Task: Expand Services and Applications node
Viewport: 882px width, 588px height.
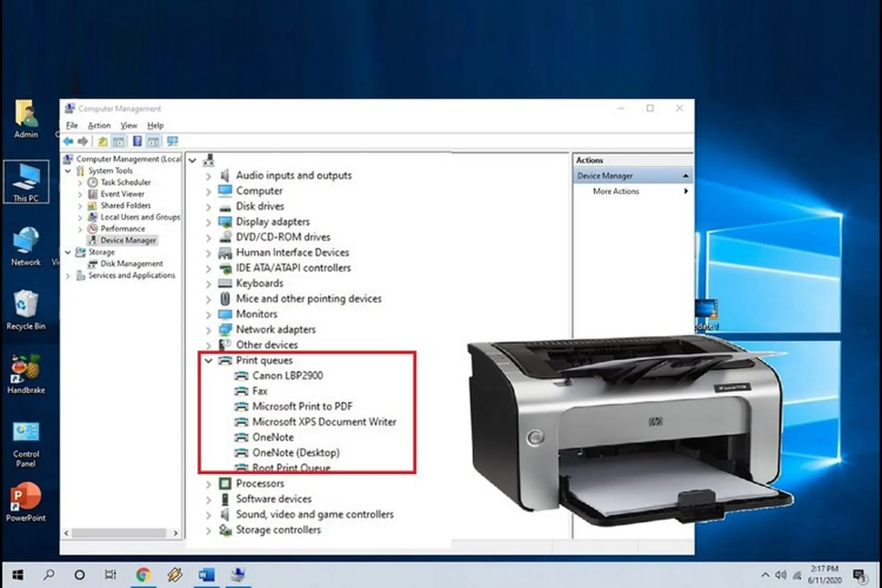Action: (x=68, y=276)
